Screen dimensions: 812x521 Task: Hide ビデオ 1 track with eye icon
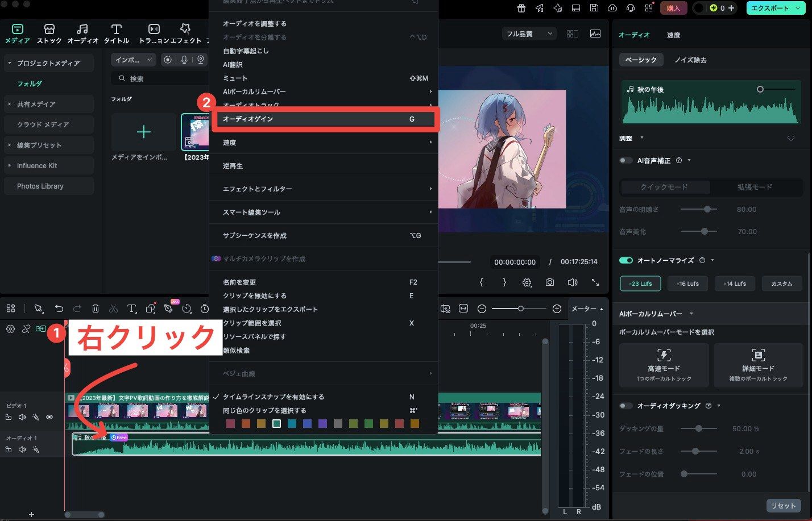tap(49, 417)
